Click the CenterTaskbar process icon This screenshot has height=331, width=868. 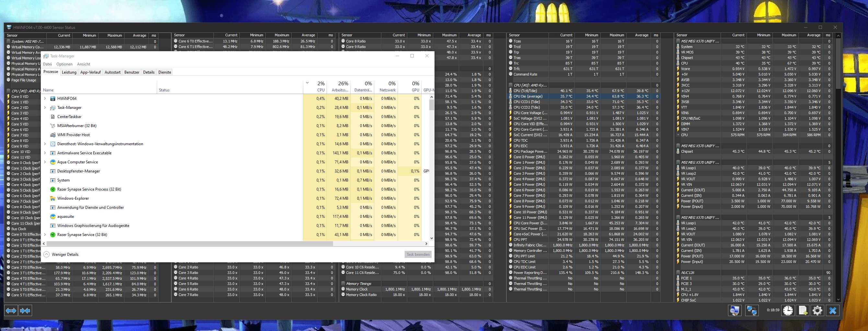point(52,117)
